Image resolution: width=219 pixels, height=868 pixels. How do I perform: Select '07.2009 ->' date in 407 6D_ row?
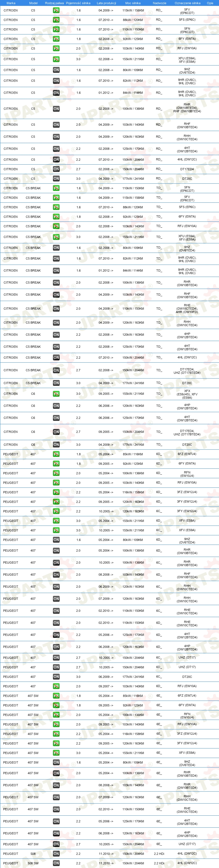point(106,599)
